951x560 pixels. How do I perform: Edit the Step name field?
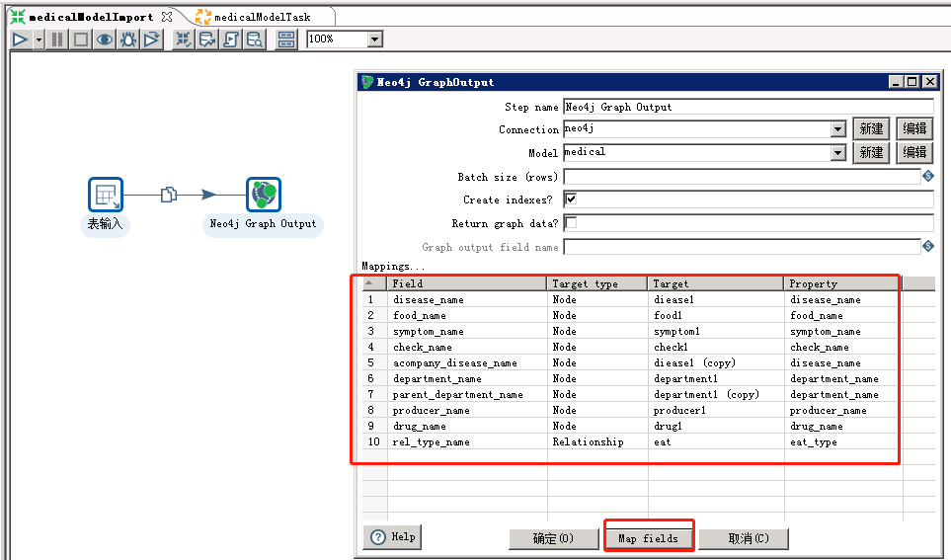749,108
